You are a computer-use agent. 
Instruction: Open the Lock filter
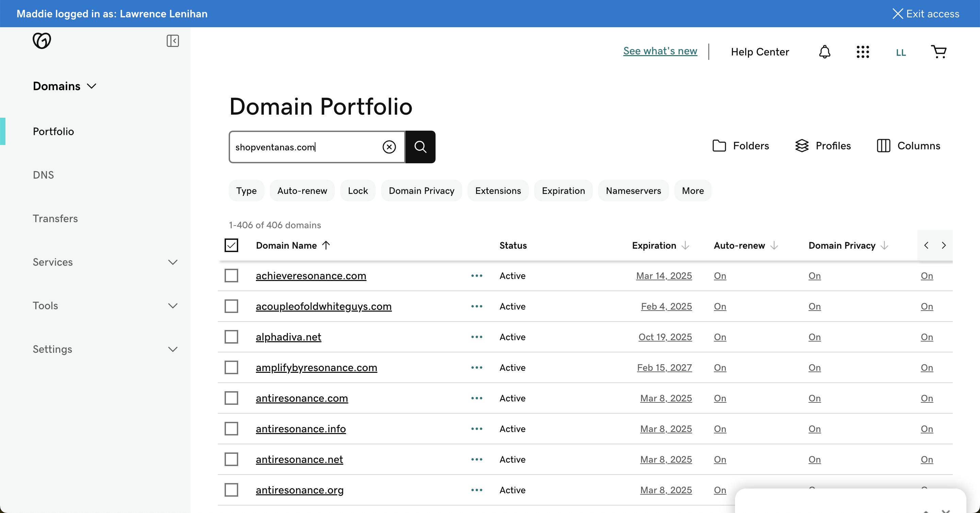[358, 191]
